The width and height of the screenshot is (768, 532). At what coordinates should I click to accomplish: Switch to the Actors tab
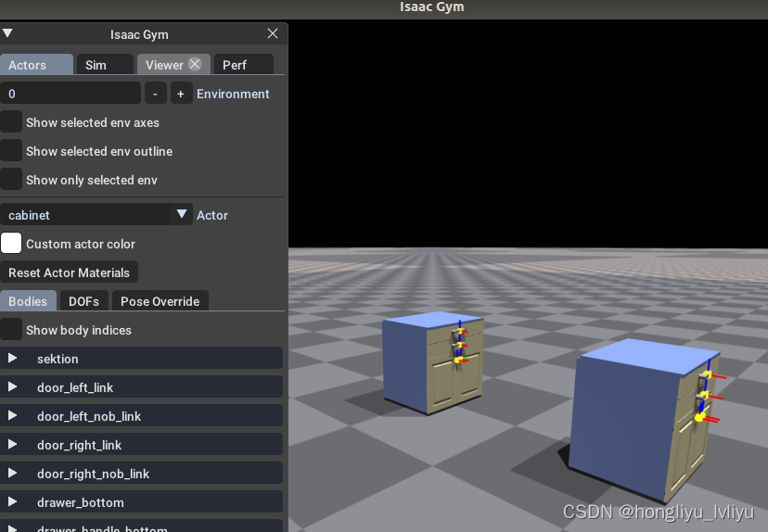point(37,65)
